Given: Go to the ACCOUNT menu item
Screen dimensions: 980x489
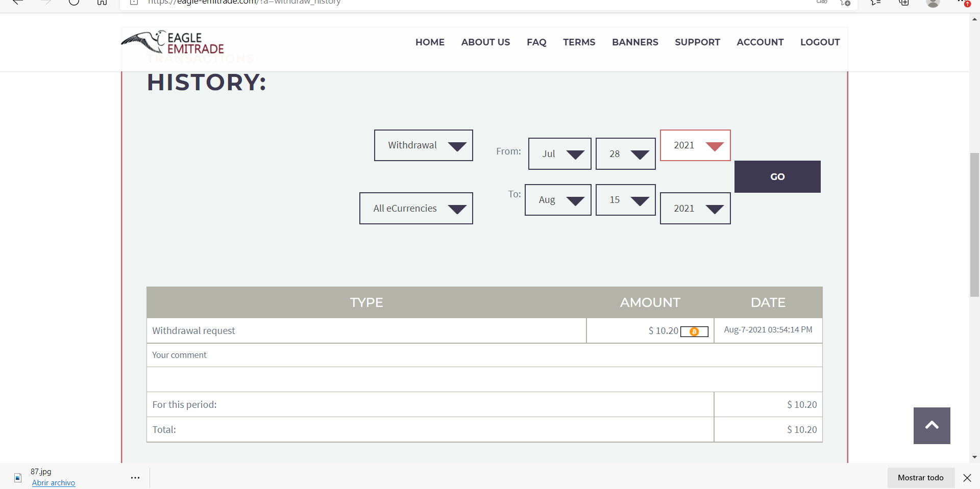Looking at the screenshot, I should point(759,42).
